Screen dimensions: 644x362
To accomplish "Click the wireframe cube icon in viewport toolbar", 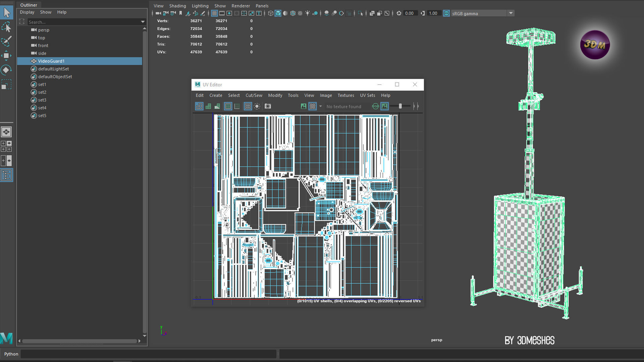I will tap(271, 13).
